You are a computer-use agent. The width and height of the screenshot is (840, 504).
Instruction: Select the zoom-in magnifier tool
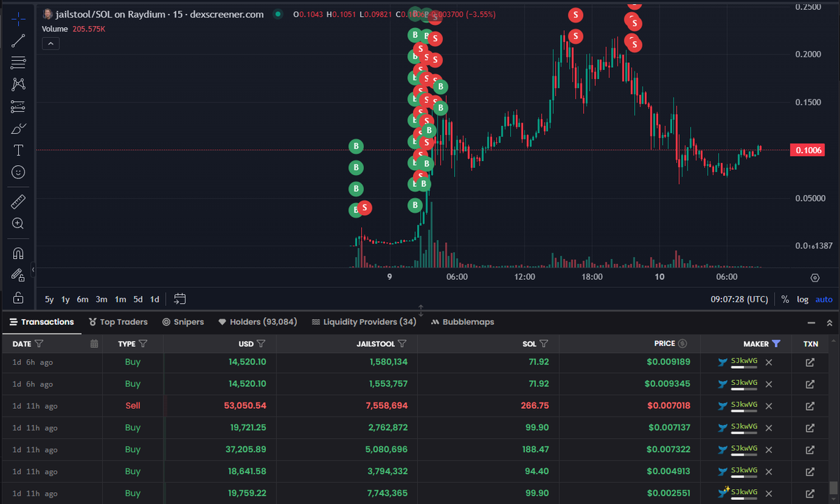(17, 223)
